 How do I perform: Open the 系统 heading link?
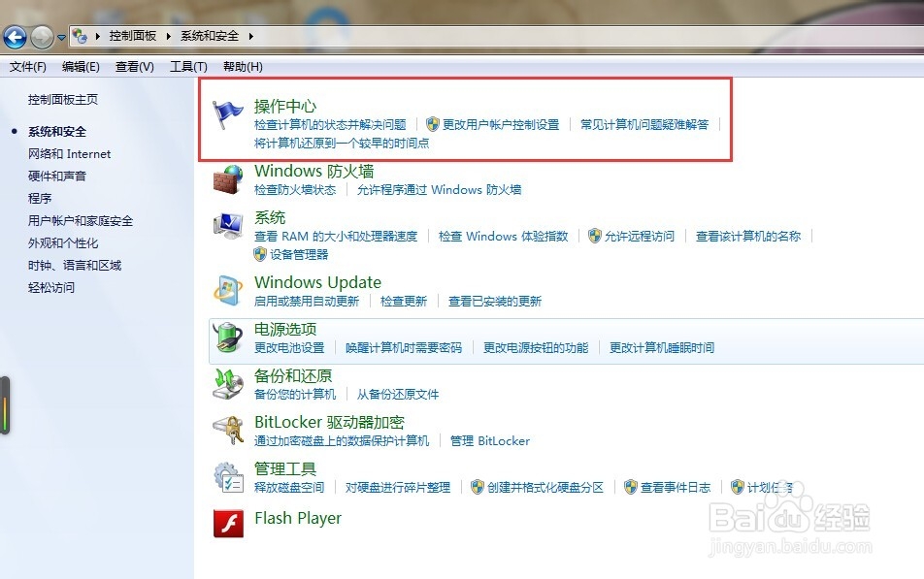coord(270,218)
